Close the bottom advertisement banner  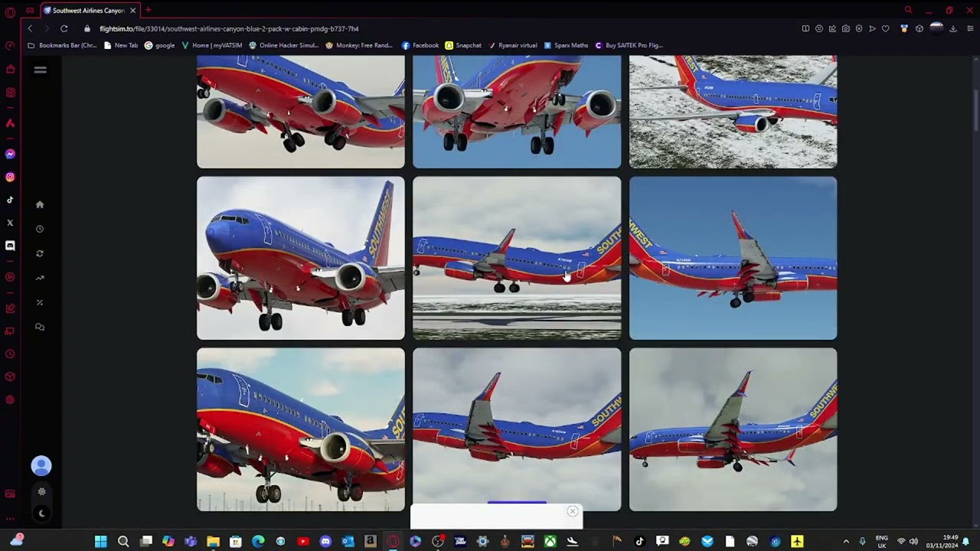(x=572, y=511)
